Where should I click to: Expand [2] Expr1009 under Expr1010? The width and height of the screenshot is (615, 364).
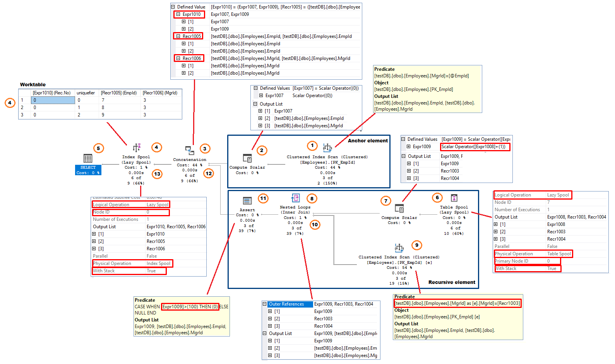coord(184,29)
